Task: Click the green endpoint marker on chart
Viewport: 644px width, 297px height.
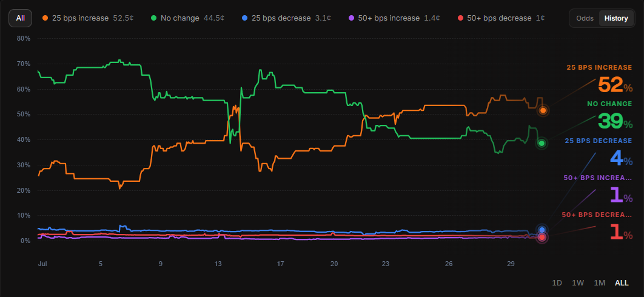Action: coord(542,144)
